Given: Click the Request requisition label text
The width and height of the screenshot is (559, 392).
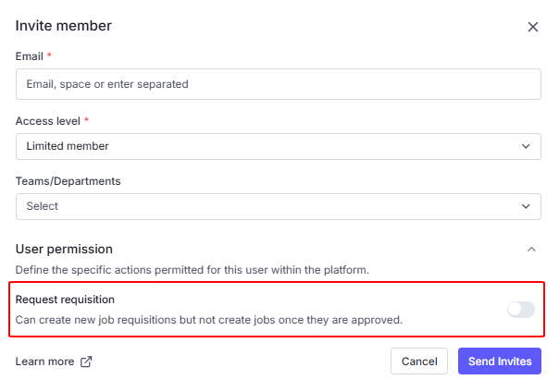Looking at the screenshot, I should [x=65, y=300].
